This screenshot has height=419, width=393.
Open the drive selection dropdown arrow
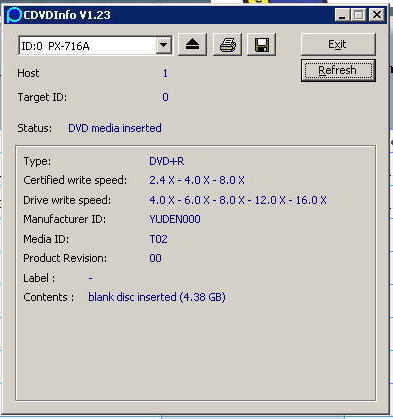(x=164, y=45)
